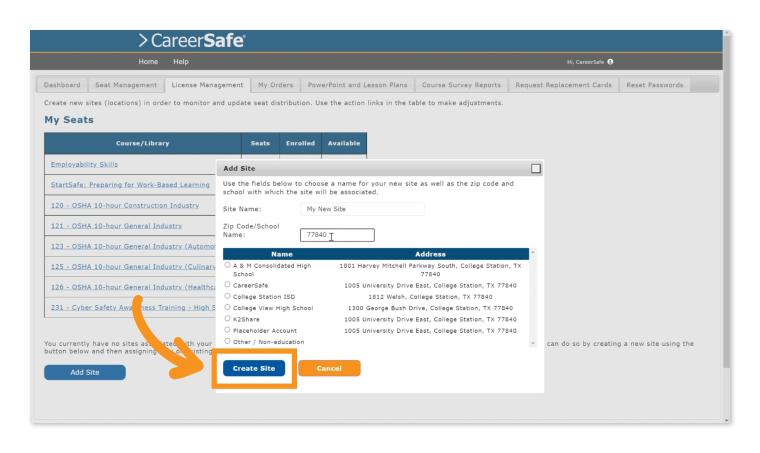
Task: Open Request Replacement Cards tab
Action: (x=563, y=85)
